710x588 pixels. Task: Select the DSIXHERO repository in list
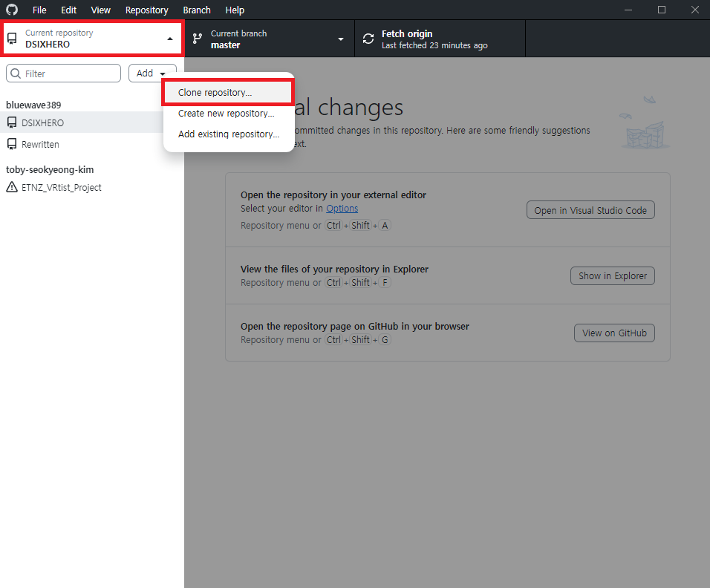click(92, 122)
